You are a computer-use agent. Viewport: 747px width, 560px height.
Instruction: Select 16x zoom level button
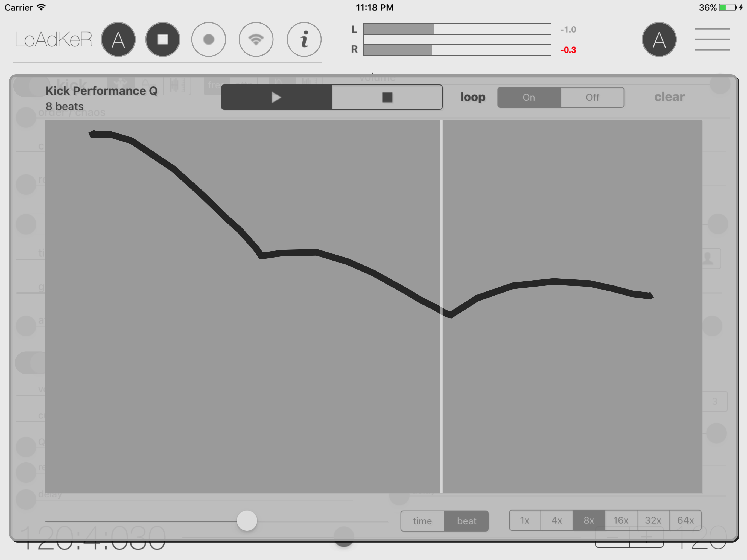(620, 520)
